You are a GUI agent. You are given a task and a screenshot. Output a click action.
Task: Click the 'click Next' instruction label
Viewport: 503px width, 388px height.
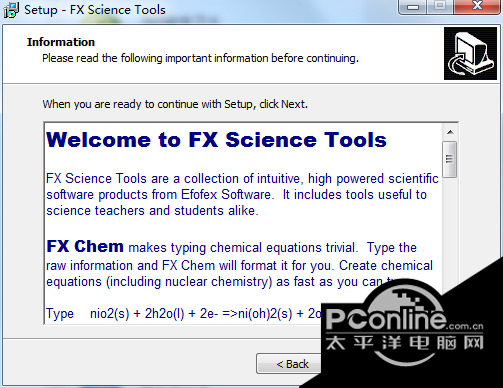pyautogui.click(x=175, y=104)
